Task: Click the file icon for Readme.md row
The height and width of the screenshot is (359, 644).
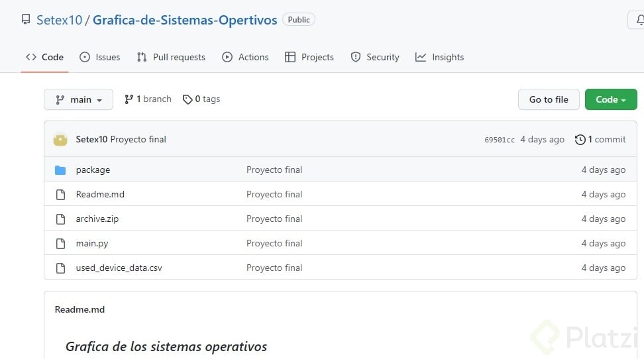Action: pyautogui.click(x=60, y=195)
